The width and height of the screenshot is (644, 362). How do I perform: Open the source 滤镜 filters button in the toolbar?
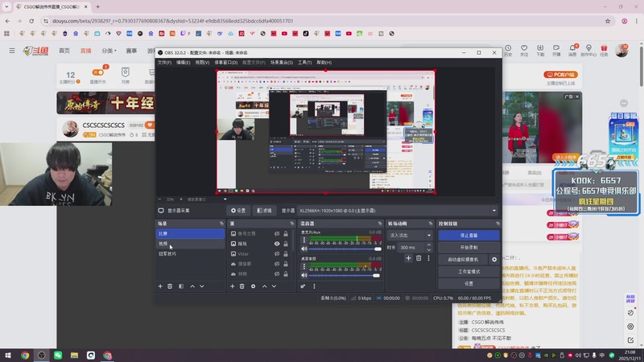265,211
